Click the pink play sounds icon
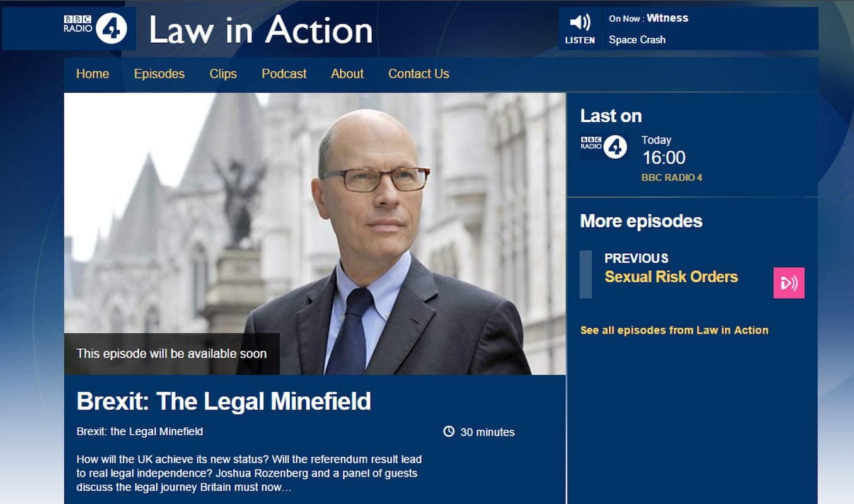 pyautogui.click(x=789, y=283)
